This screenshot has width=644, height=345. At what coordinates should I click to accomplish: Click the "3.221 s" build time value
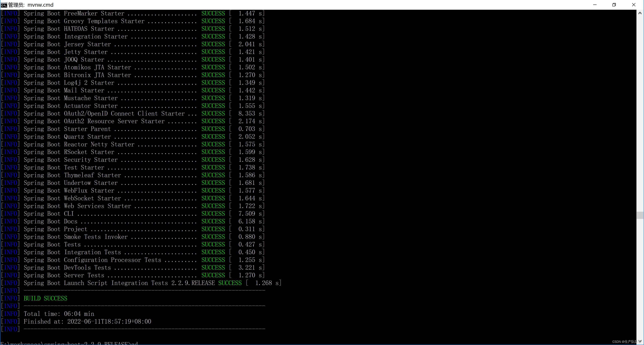tap(250, 268)
